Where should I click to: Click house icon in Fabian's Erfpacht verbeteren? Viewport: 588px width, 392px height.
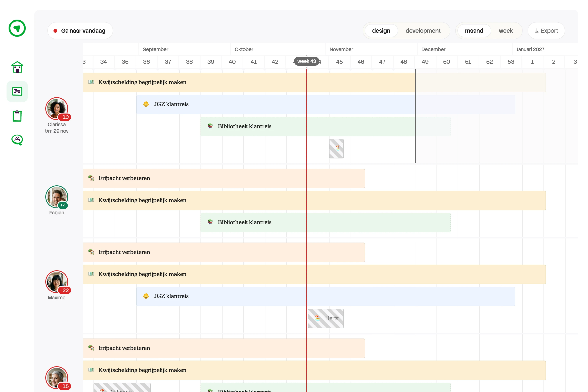pyautogui.click(x=91, y=178)
